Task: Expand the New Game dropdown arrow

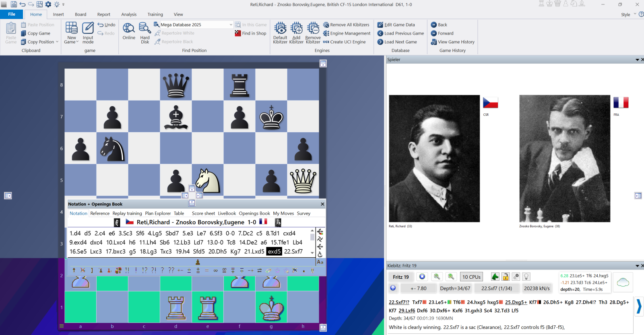Action: pos(77,42)
